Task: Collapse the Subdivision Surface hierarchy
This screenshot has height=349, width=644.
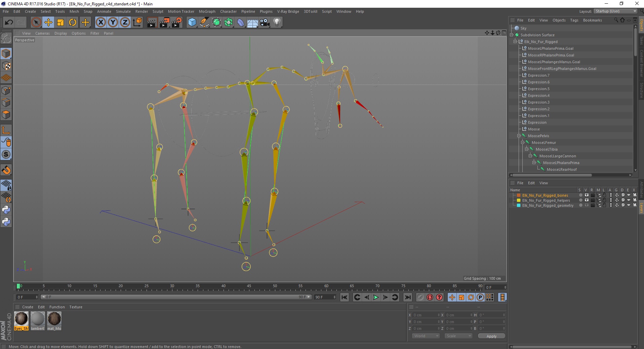Action: (x=512, y=35)
